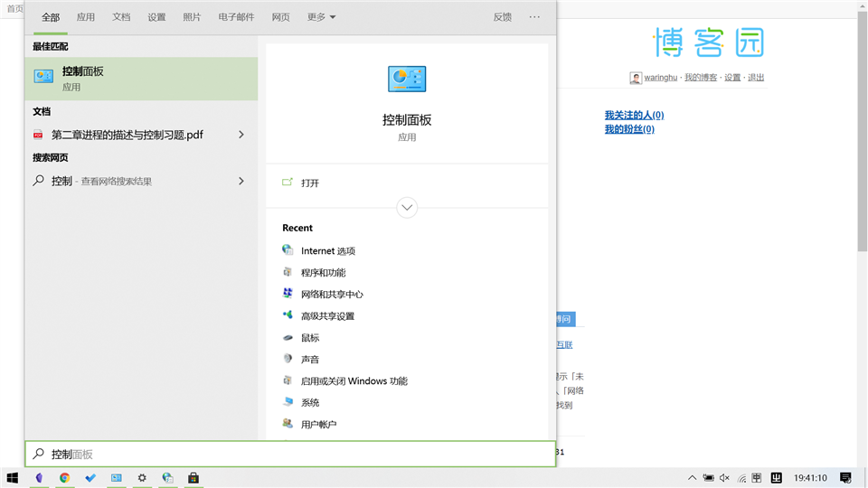Image resolution: width=868 pixels, height=488 pixels.
Task: Open the waringhu profile link
Action: tap(660, 78)
